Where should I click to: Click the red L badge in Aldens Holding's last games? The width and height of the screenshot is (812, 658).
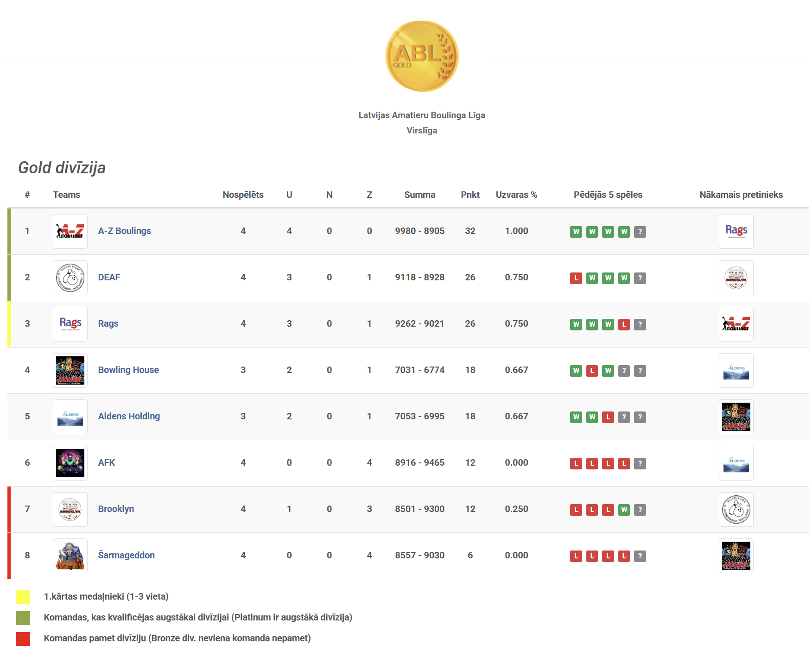click(608, 417)
